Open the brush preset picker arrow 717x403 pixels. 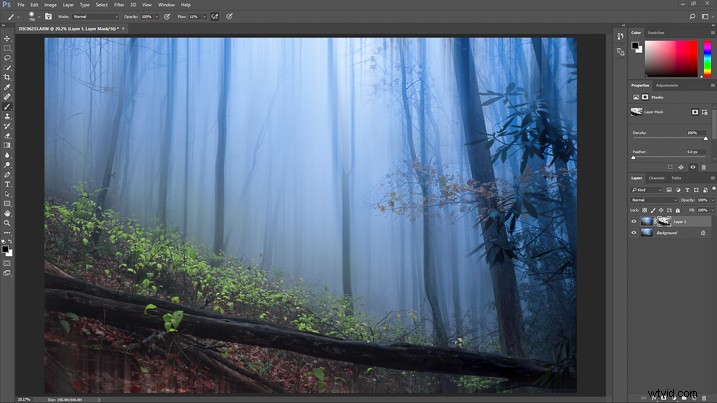coord(39,17)
